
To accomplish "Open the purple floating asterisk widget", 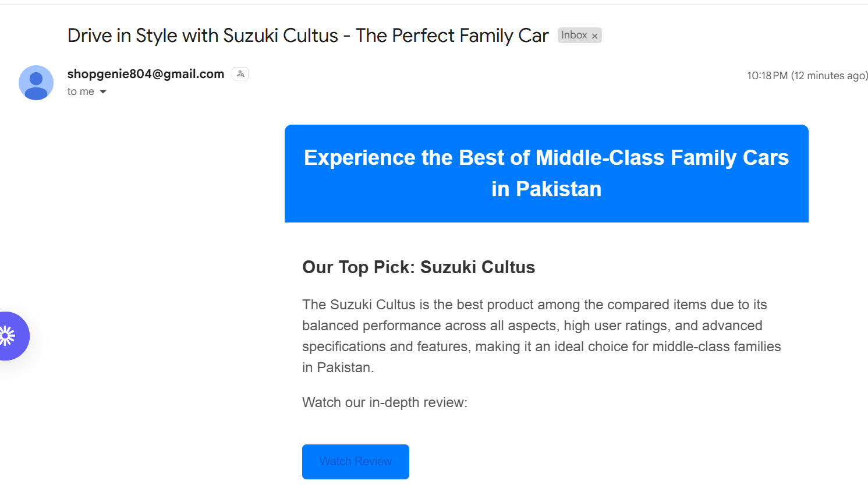I will pyautogui.click(x=10, y=336).
